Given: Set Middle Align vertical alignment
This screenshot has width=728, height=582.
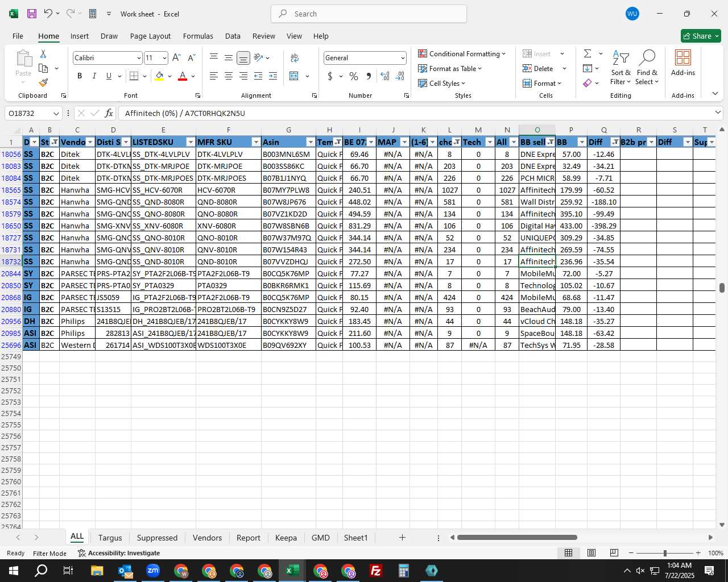Looking at the screenshot, I should pyautogui.click(x=229, y=57).
